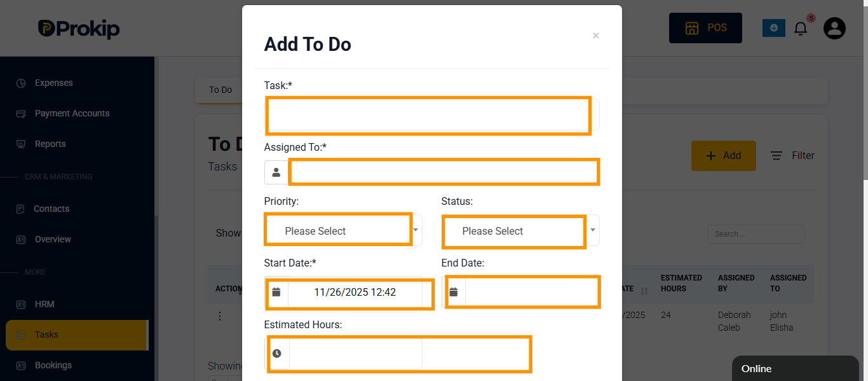
Task: Click the yellow Add button
Action: [724, 156]
